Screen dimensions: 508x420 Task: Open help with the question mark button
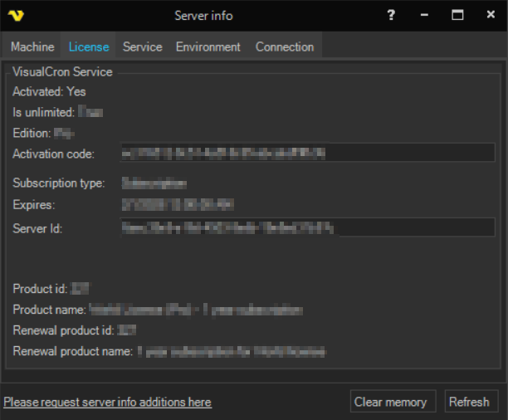pyautogui.click(x=391, y=16)
